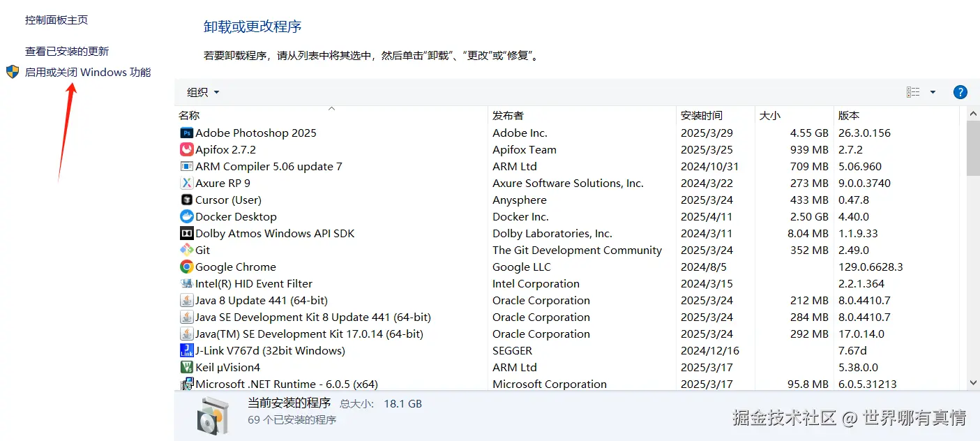Expand the view options dropdown arrow
The width and height of the screenshot is (980, 441).
933,92
